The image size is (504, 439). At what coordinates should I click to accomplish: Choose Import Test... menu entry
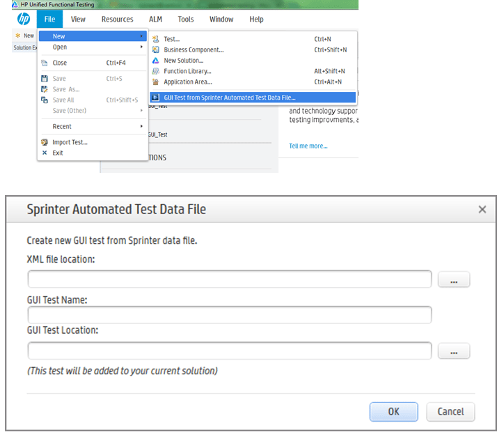click(x=93, y=142)
